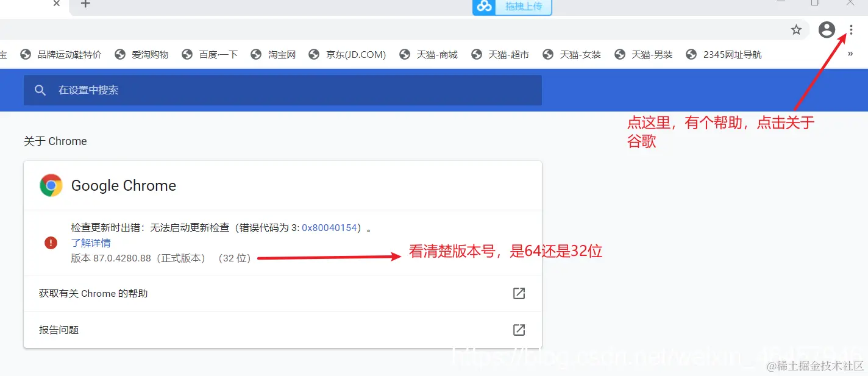
Task: Click the red update error icon
Action: (x=51, y=243)
